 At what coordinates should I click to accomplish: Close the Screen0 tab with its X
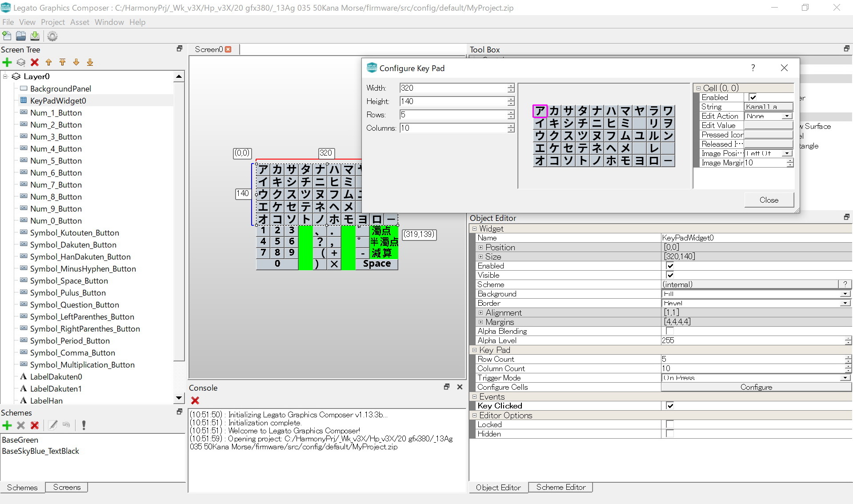point(228,49)
